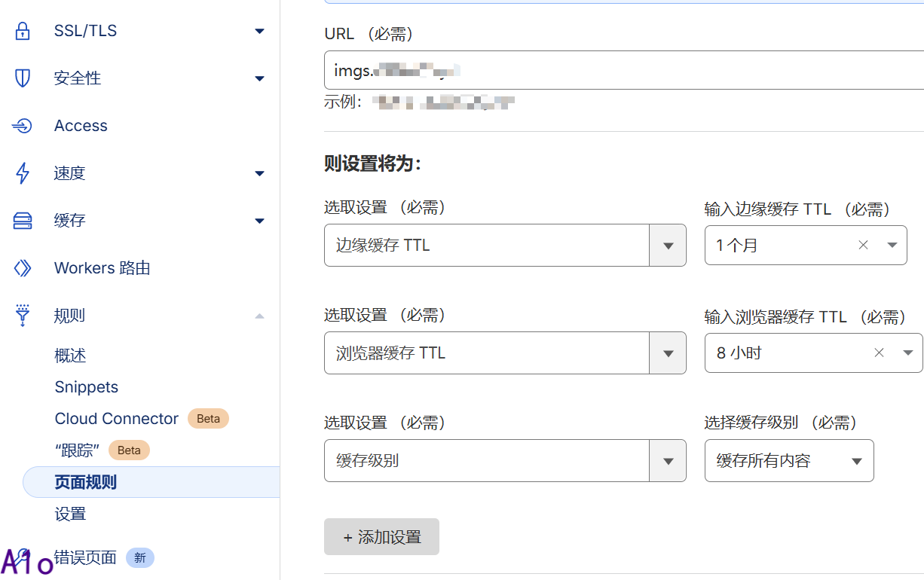Click the 安全性 shield icon
924x580 pixels.
click(x=23, y=78)
